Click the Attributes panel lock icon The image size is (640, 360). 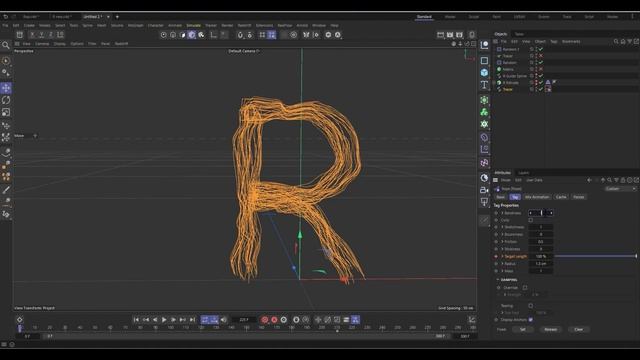623,180
